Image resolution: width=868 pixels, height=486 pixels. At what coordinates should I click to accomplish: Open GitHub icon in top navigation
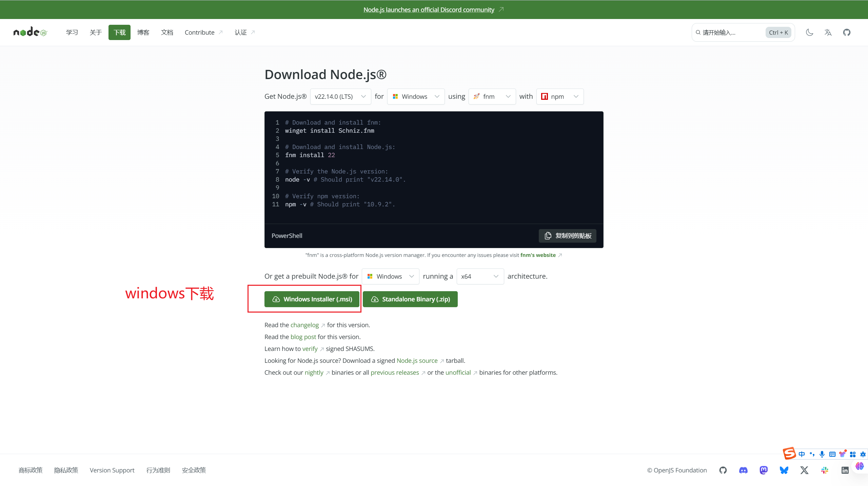click(x=847, y=32)
